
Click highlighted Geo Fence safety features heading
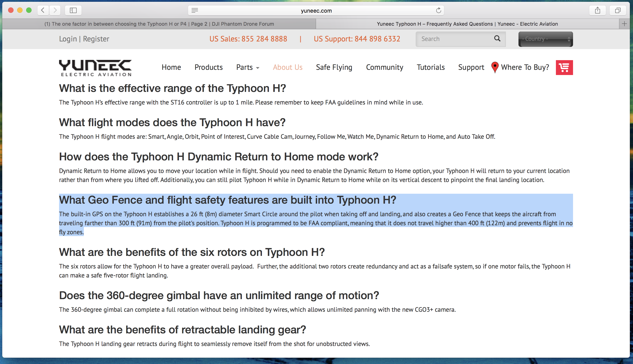point(228,200)
